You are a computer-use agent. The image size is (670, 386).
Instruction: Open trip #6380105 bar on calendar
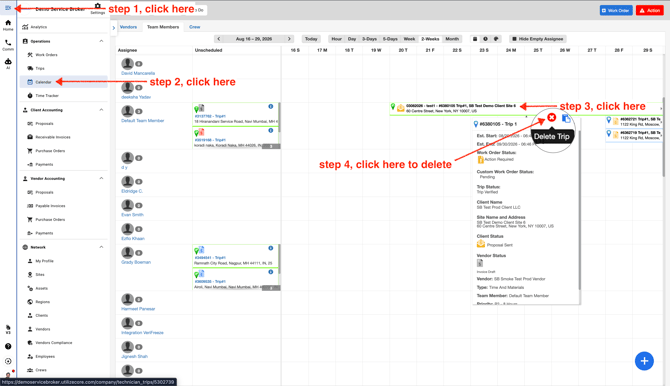point(526,108)
